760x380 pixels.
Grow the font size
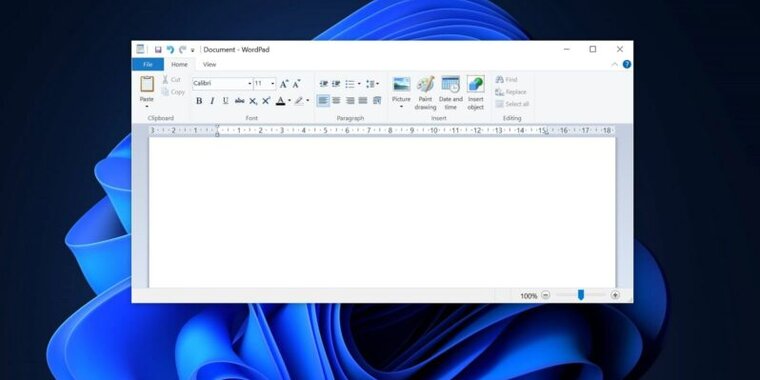pos(284,84)
